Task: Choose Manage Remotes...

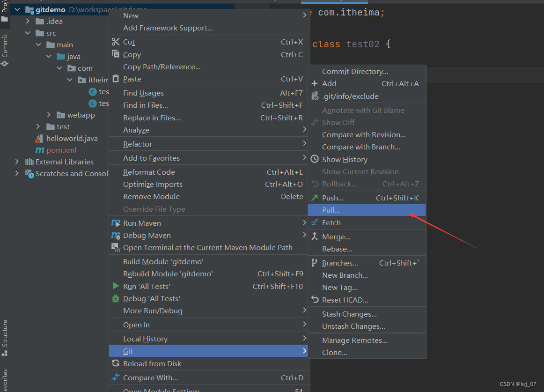Action: (x=367, y=340)
